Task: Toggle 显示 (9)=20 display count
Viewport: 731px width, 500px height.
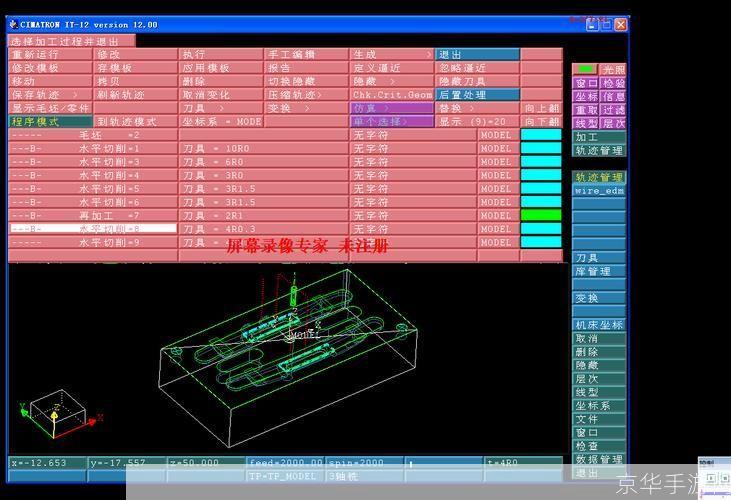Action: click(477, 122)
